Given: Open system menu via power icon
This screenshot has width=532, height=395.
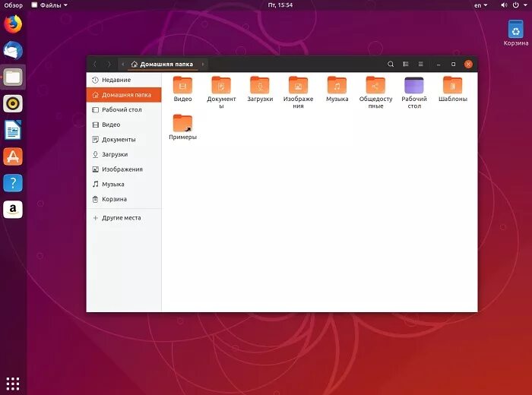Looking at the screenshot, I should pyautogui.click(x=516, y=5).
